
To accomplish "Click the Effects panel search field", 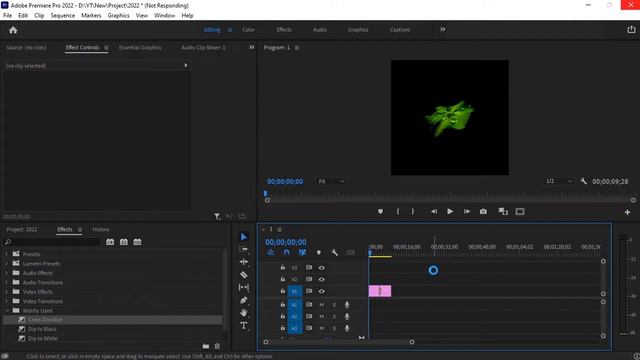I will [52, 242].
